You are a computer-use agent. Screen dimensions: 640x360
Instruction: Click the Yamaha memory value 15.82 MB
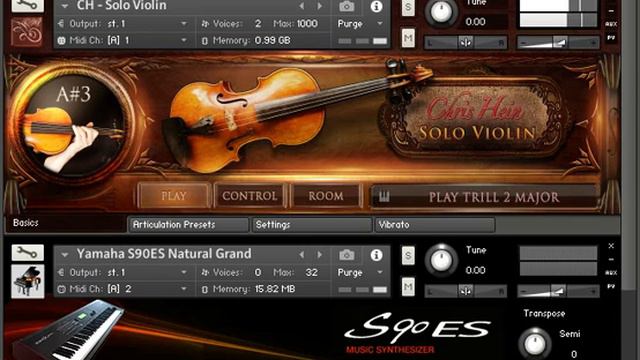(275, 289)
